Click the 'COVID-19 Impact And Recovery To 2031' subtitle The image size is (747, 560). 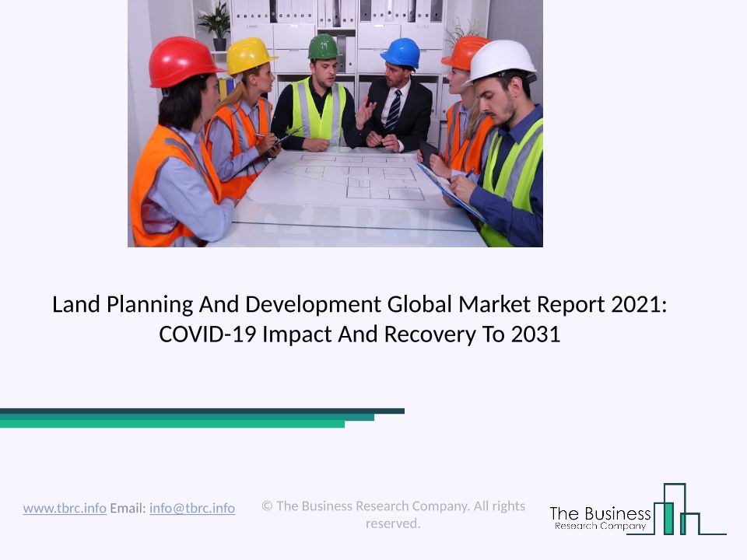pyautogui.click(x=359, y=334)
